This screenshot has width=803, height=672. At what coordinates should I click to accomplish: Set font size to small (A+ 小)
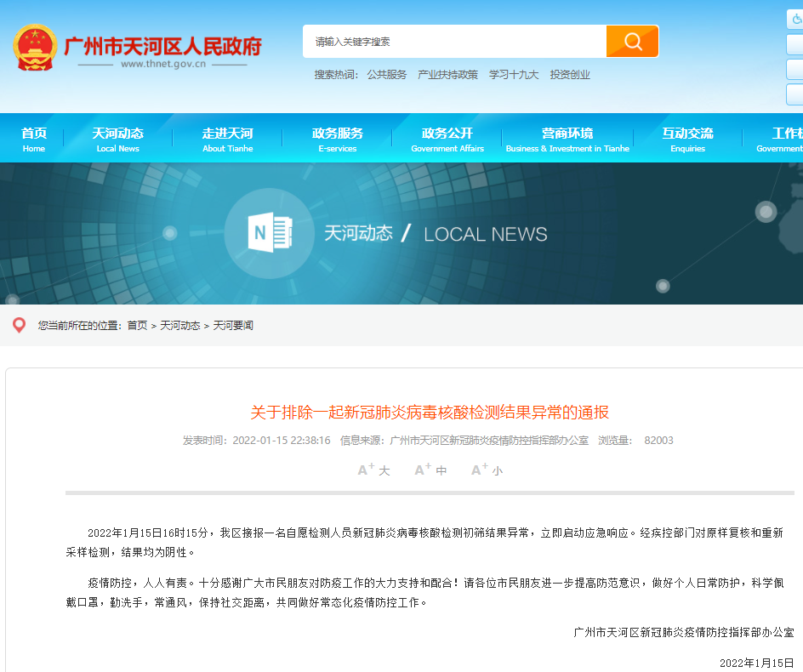click(487, 470)
